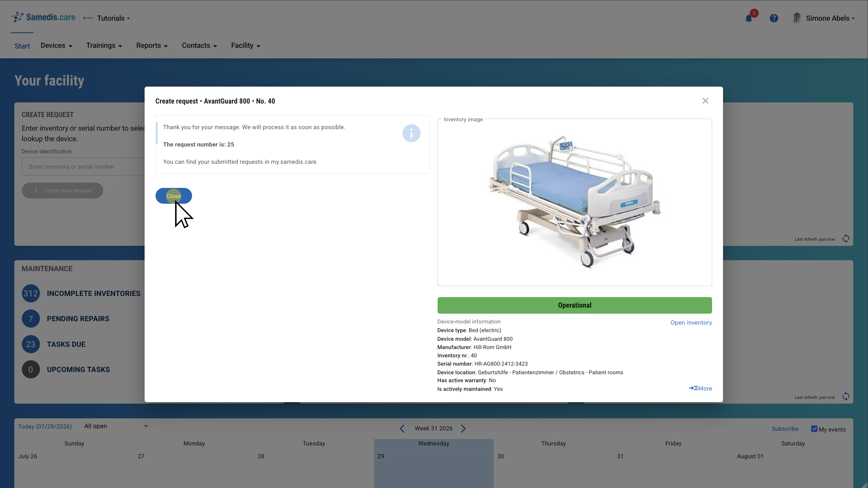The image size is (868, 488).
Task: Click the 312 incomplete inventories badge
Action: (x=31, y=293)
